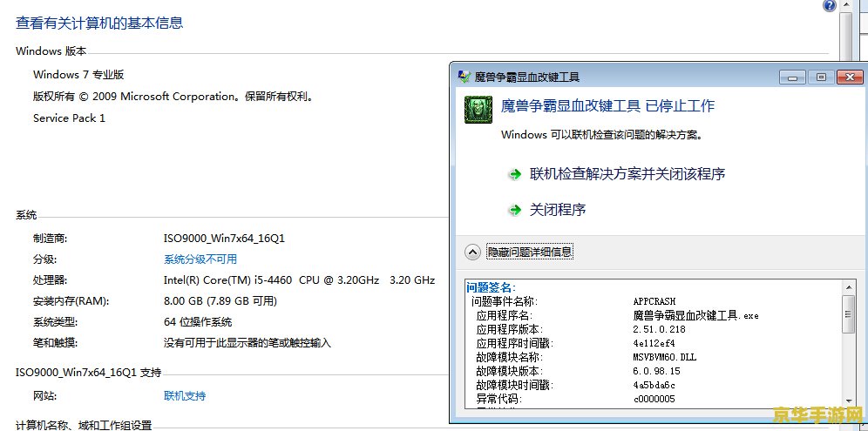The height and width of the screenshot is (431, 868).
Task: Click Windows 版本 section header
Action: [x=51, y=51]
